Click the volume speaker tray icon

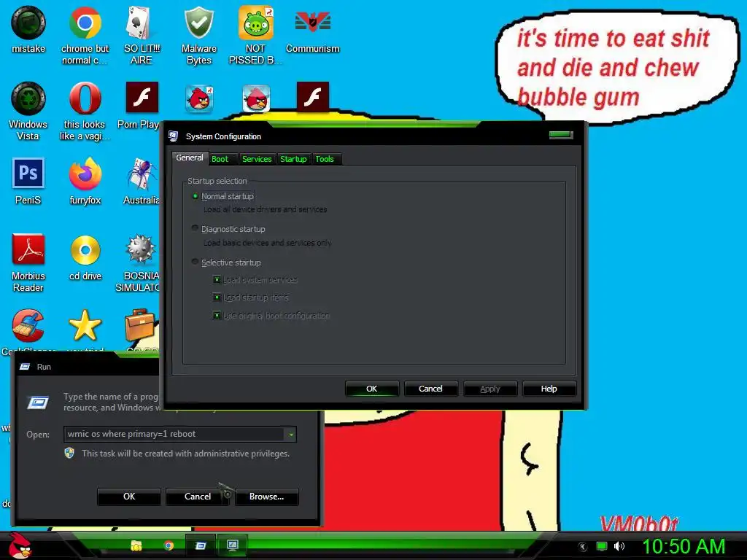click(619, 545)
